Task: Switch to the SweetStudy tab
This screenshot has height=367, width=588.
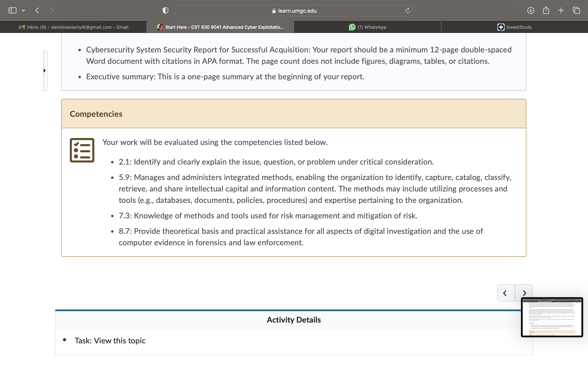Action: coord(514,27)
